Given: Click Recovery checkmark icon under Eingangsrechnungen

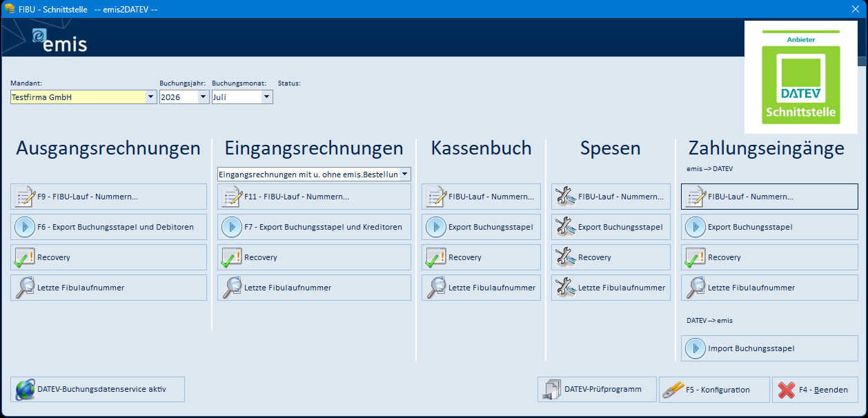Looking at the screenshot, I should point(231,257).
